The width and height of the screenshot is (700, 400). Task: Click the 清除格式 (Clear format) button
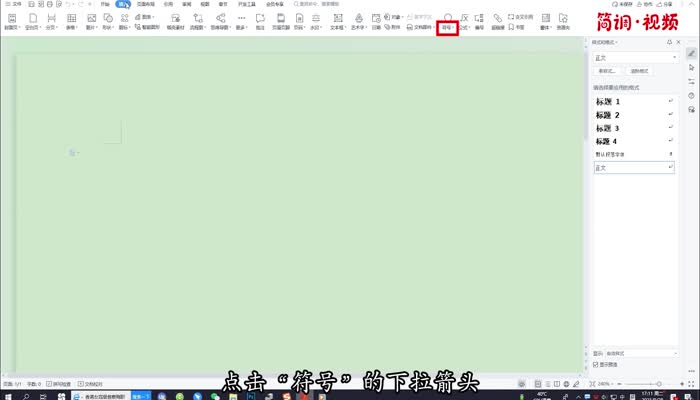pos(639,72)
